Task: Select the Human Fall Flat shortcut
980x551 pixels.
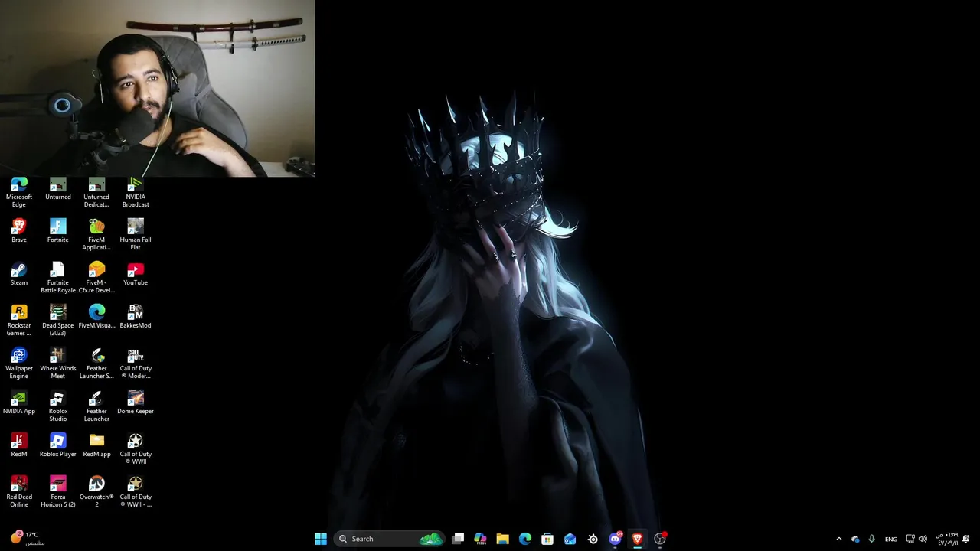Action: coord(136,235)
